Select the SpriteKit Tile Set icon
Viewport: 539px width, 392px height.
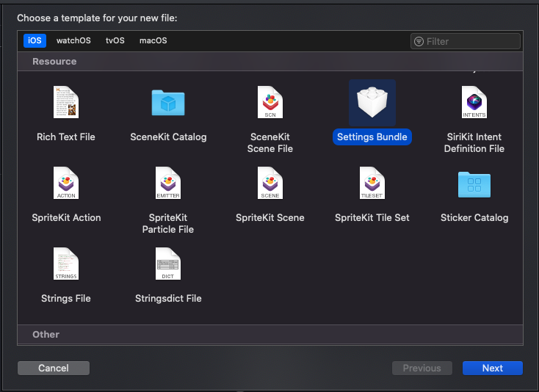[372, 183]
